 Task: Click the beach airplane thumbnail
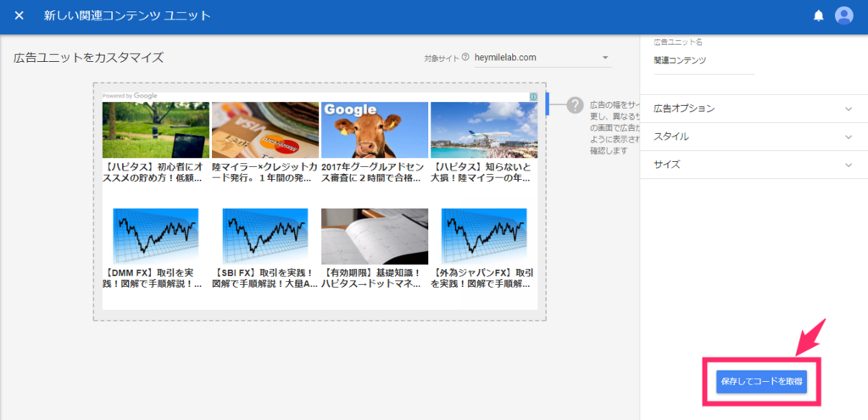[484, 130]
